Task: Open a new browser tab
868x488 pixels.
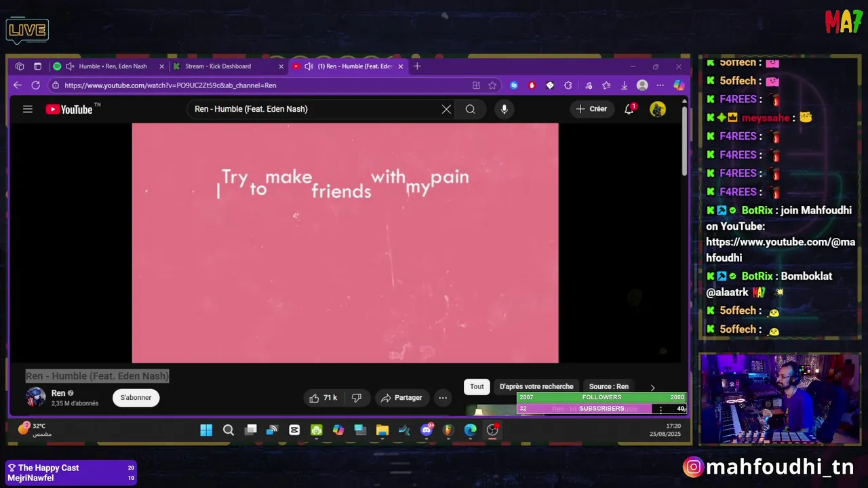Action: 417,66
